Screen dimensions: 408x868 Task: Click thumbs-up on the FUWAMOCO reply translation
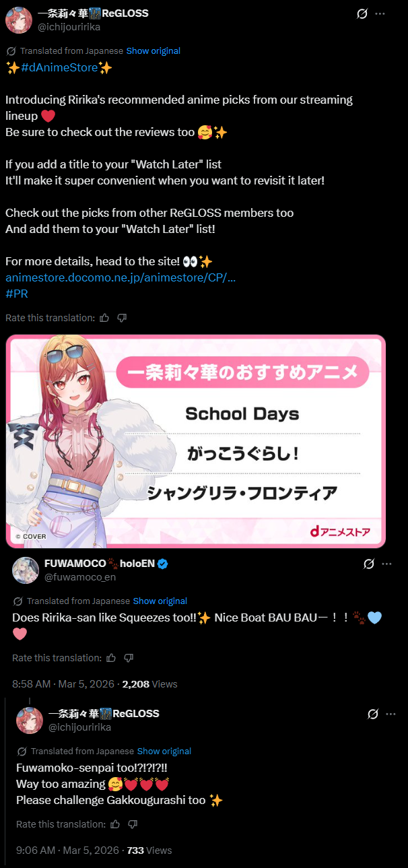[x=111, y=658]
